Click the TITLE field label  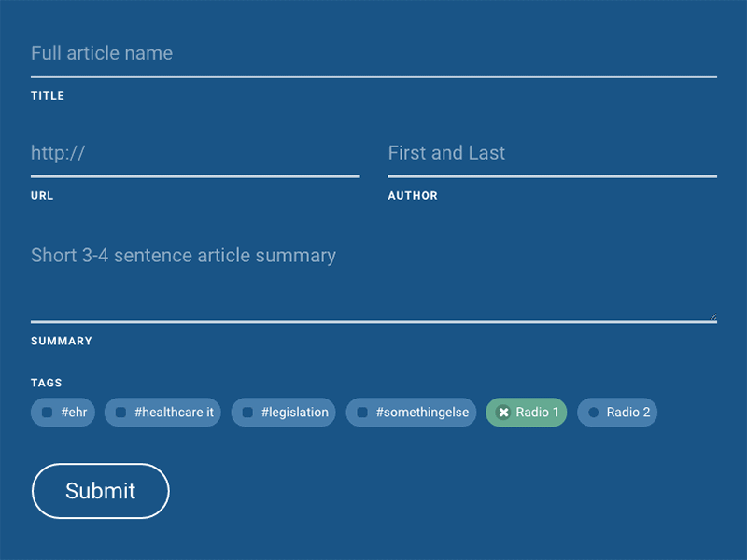coord(48,96)
